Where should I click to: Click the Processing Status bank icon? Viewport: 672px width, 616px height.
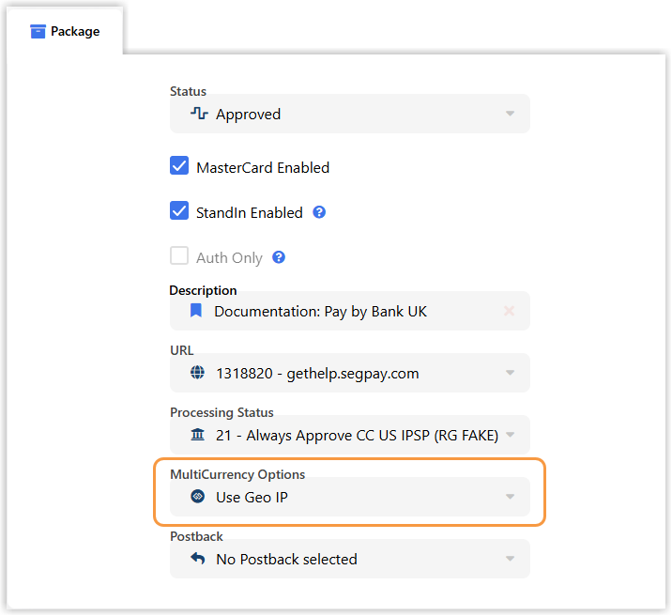[x=198, y=435]
